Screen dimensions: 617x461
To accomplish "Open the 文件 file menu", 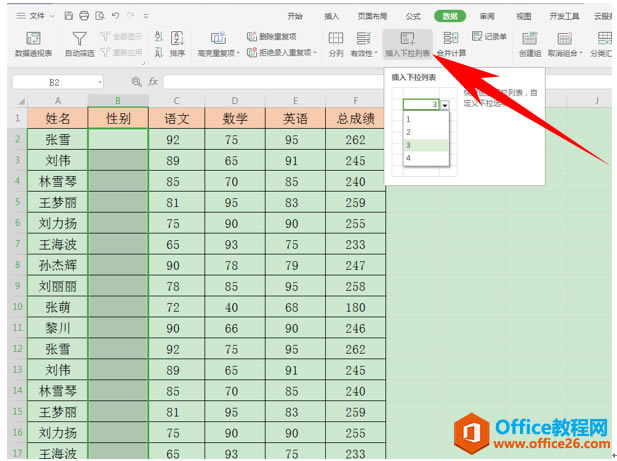I will click(36, 16).
